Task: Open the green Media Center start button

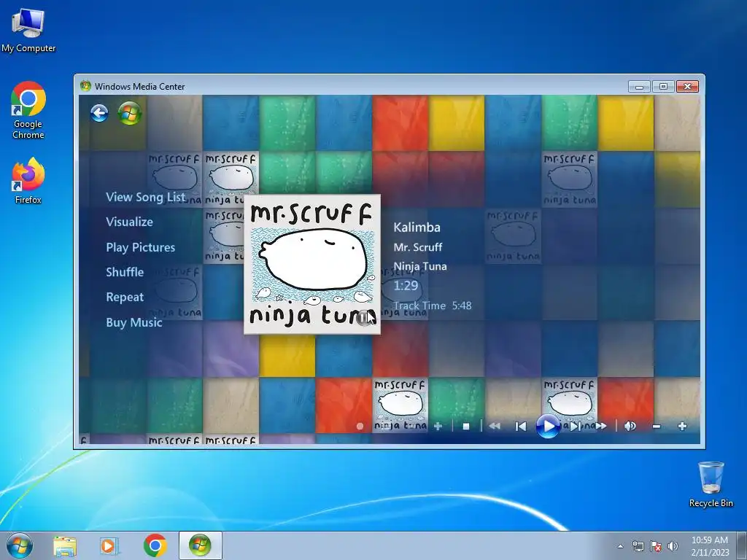Action: tap(130, 113)
